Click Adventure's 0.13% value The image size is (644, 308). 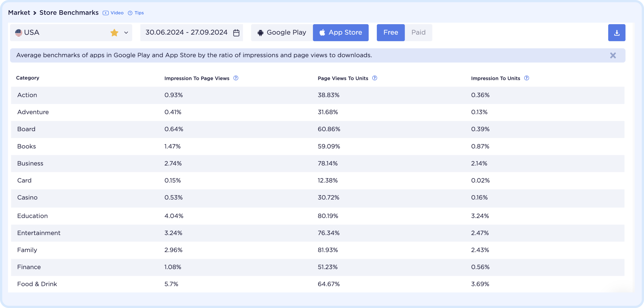tap(479, 112)
